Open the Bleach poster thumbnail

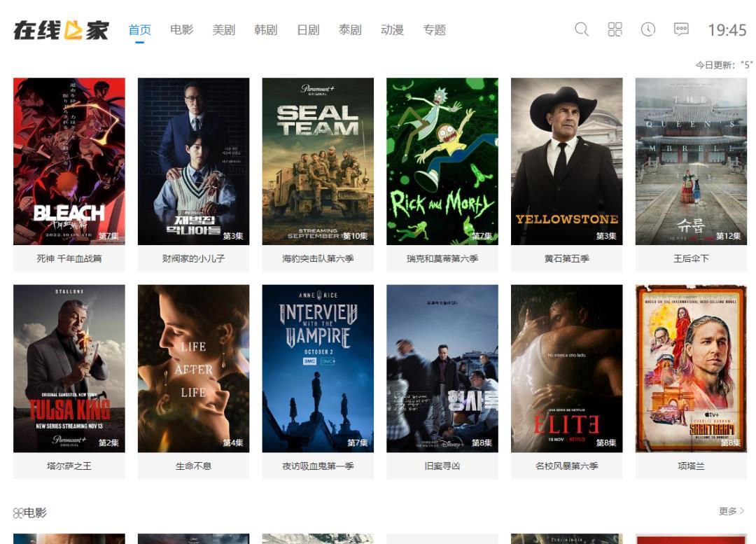pos(69,161)
